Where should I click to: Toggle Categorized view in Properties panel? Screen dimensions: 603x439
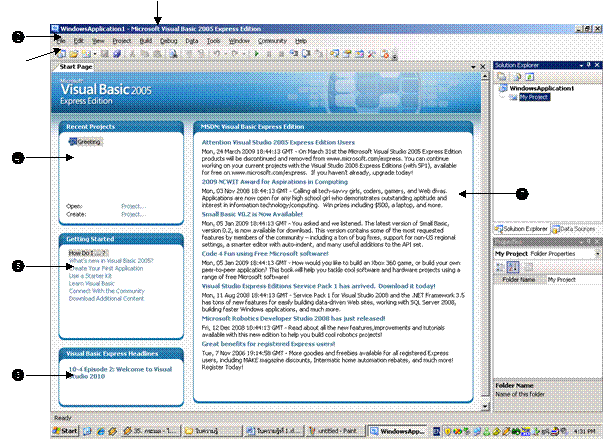(x=500, y=267)
